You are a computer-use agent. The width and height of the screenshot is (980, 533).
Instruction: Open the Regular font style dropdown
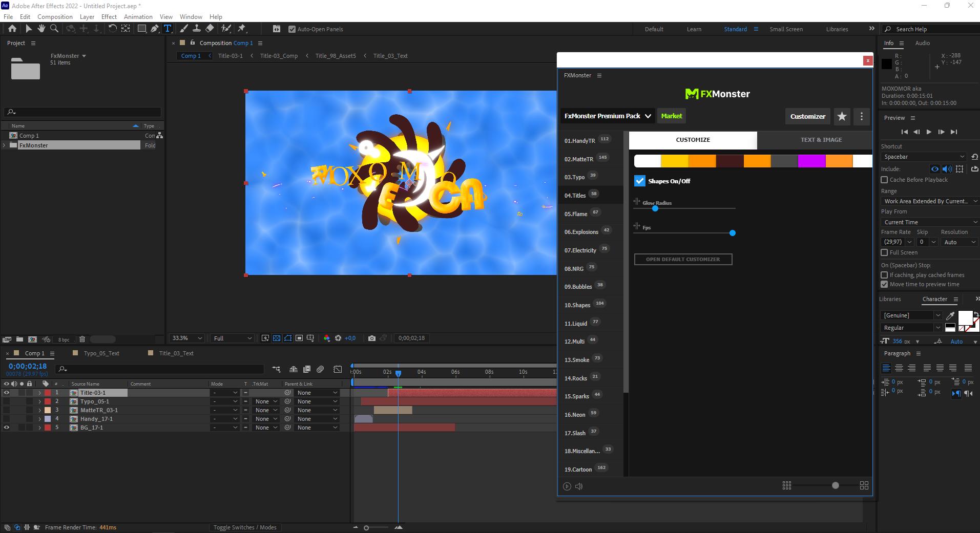[911, 328]
